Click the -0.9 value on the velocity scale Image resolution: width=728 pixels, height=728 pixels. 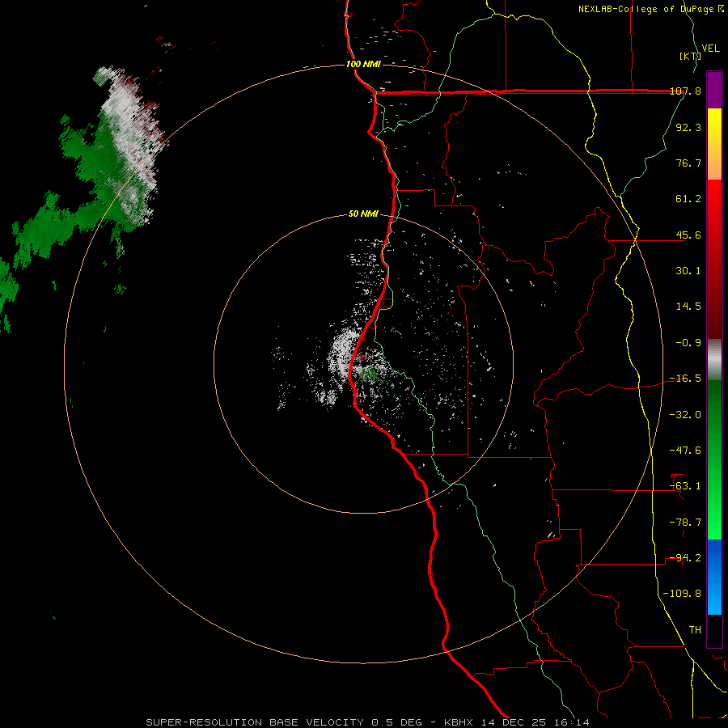(x=688, y=343)
